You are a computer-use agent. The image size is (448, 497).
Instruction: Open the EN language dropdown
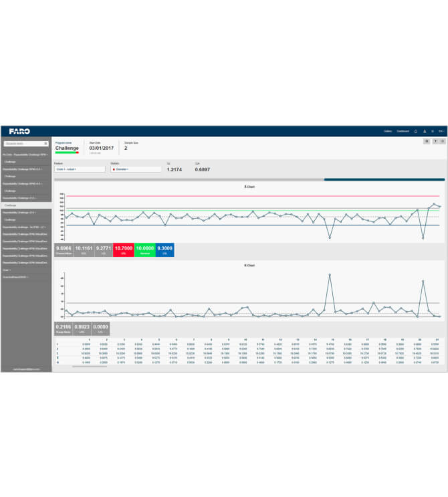click(441, 131)
